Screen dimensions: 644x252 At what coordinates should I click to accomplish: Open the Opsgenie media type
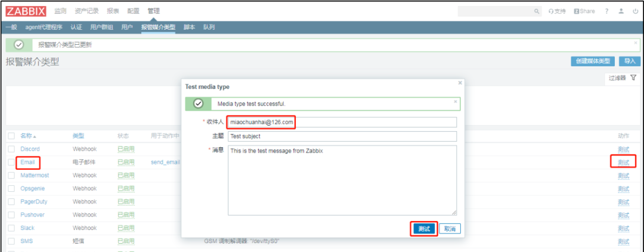(x=32, y=188)
